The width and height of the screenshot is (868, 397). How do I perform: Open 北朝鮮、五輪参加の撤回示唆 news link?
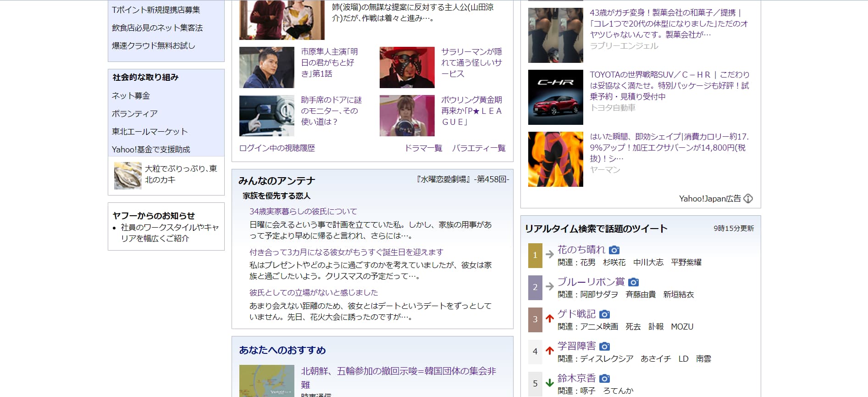tap(398, 377)
